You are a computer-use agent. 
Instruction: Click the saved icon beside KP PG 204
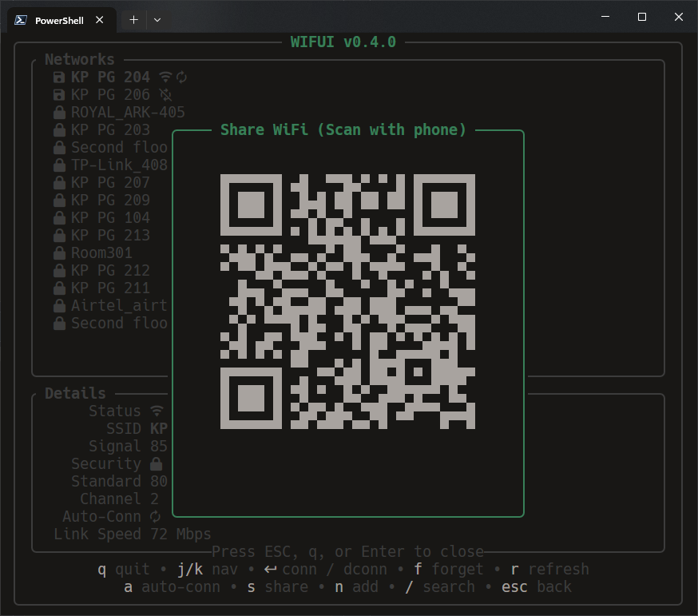click(59, 77)
